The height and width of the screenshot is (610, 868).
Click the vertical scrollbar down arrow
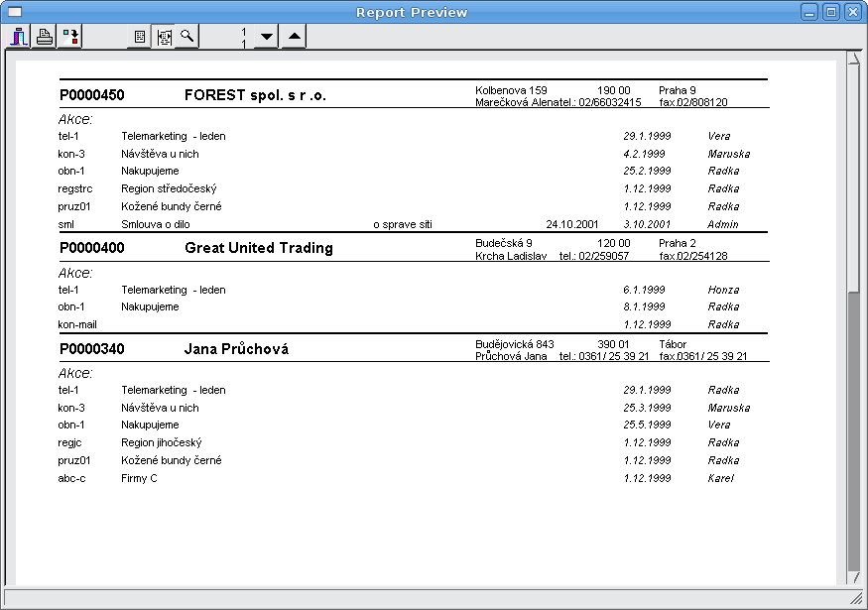tap(854, 576)
